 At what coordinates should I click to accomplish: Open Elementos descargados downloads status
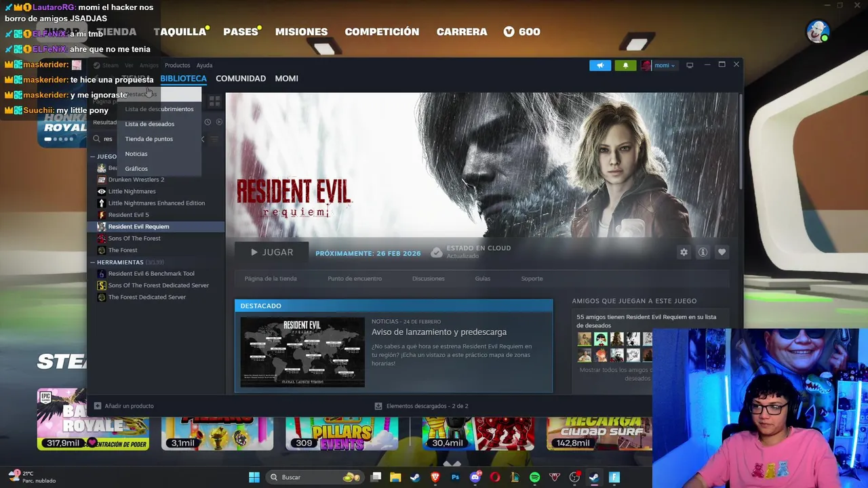point(422,406)
